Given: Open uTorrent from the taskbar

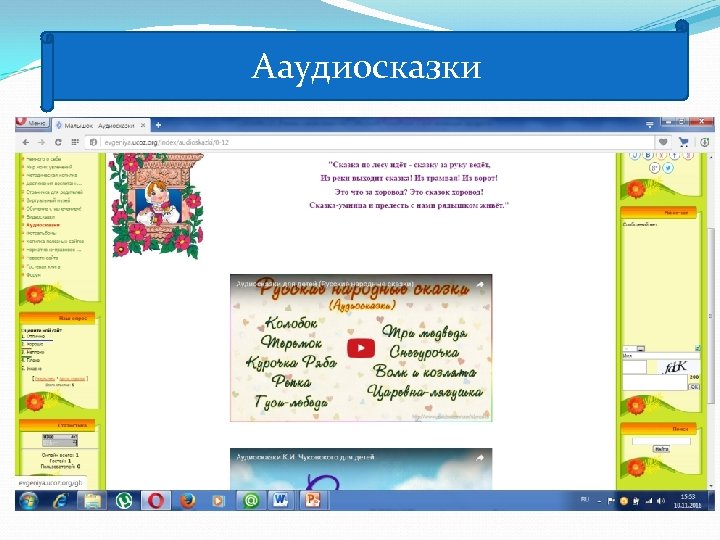Looking at the screenshot, I should coord(123,501).
